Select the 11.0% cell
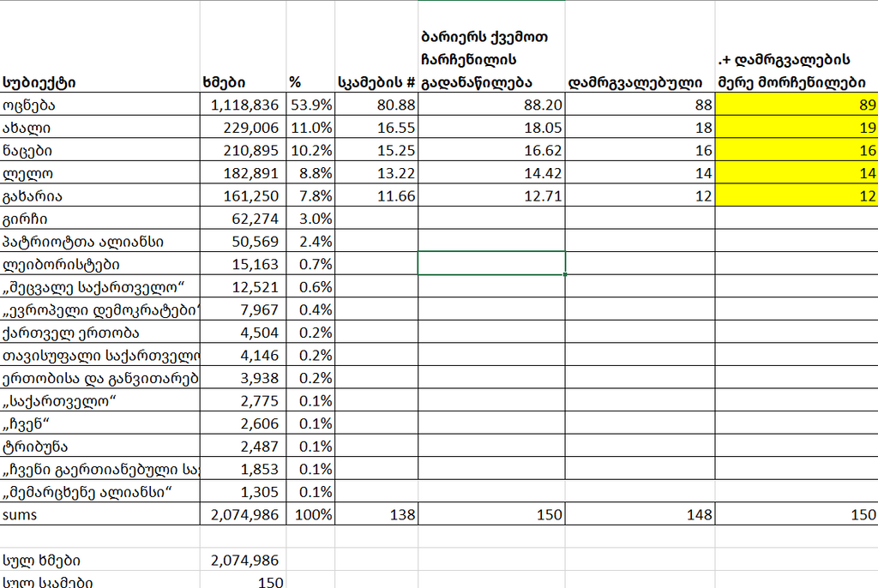The height and width of the screenshot is (588, 878). (x=310, y=128)
